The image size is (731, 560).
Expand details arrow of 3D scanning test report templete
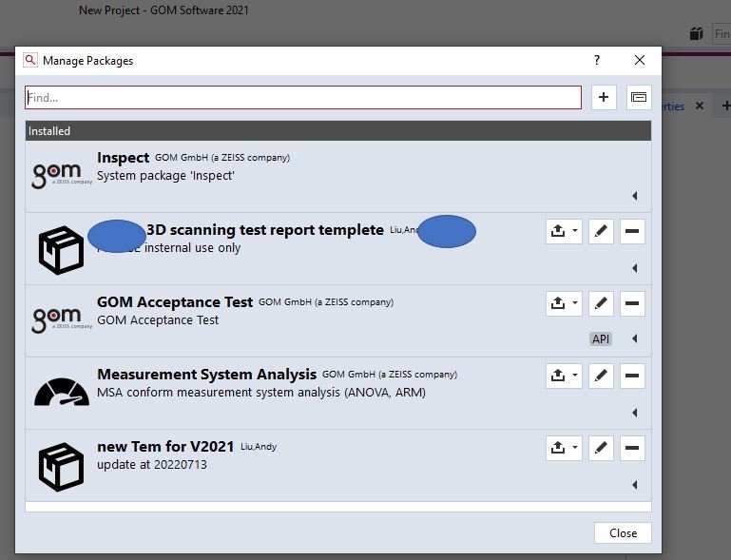point(635,268)
